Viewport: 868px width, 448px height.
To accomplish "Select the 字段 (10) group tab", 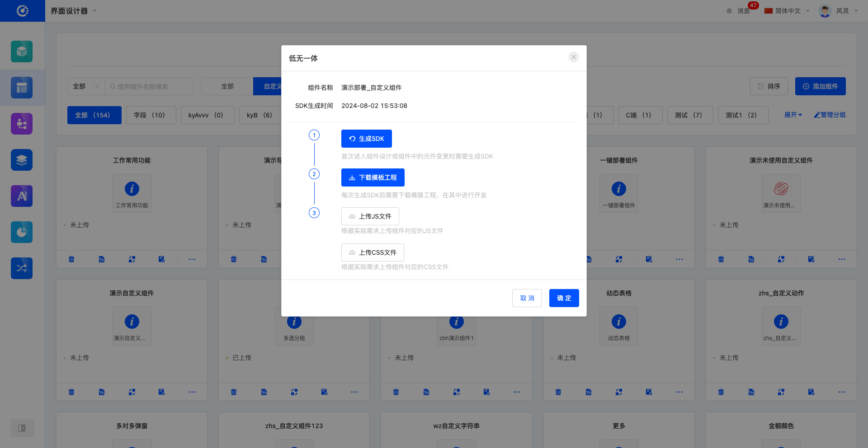I will pos(149,115).
